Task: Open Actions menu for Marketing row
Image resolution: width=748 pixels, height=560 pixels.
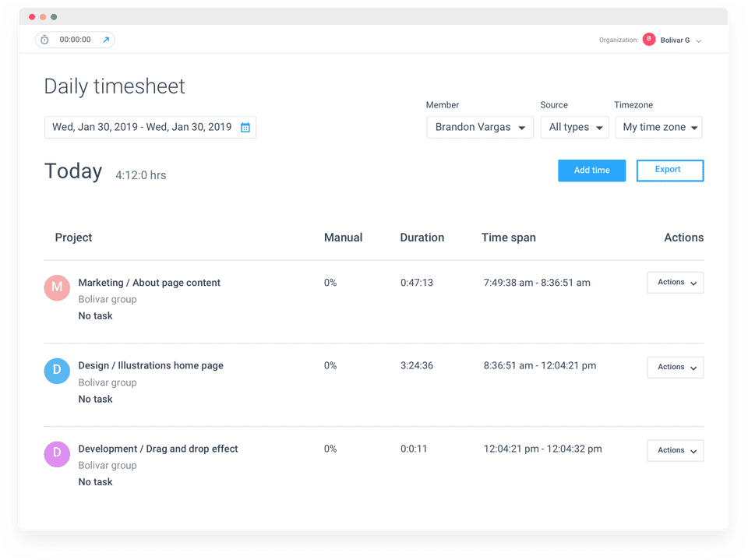Action: coord(675,283)
